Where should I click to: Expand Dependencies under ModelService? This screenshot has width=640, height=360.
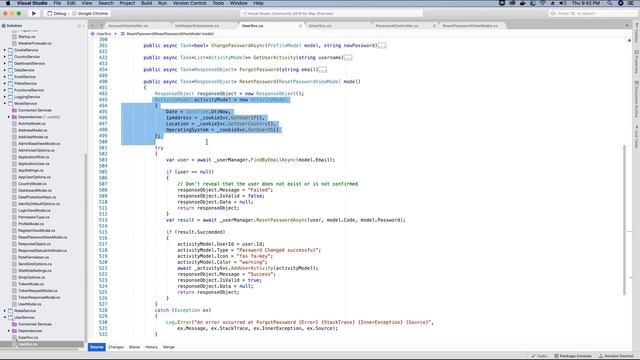pyautogui.click(x=9, y=117)
